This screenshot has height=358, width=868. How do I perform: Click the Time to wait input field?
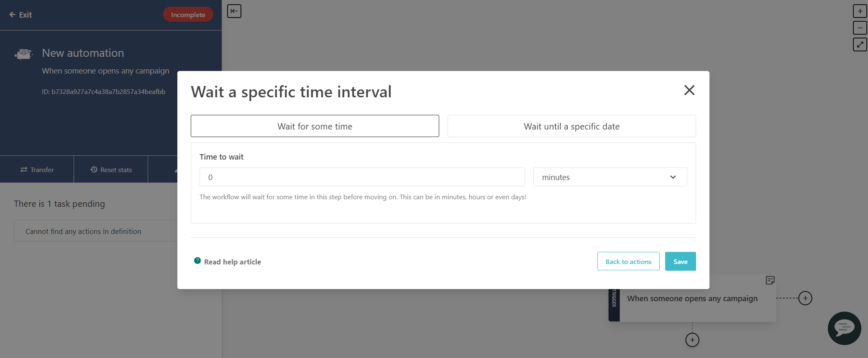[x=362, y=177]
